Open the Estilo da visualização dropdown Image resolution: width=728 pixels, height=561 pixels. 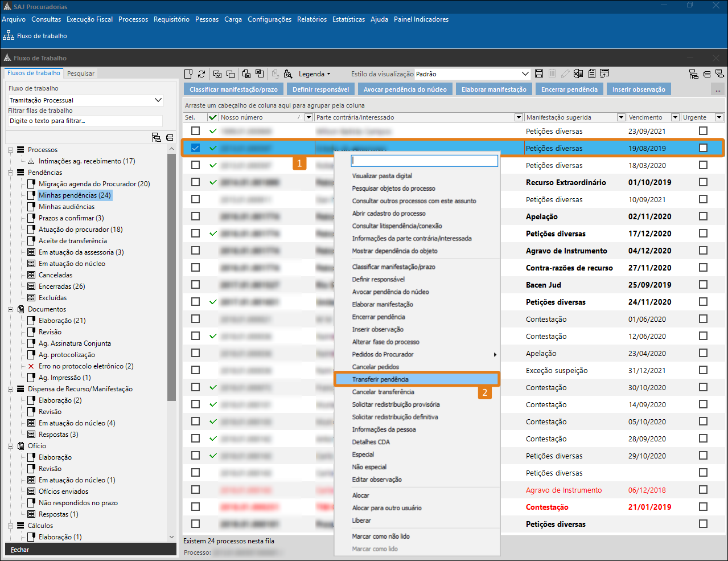(525, 74)
